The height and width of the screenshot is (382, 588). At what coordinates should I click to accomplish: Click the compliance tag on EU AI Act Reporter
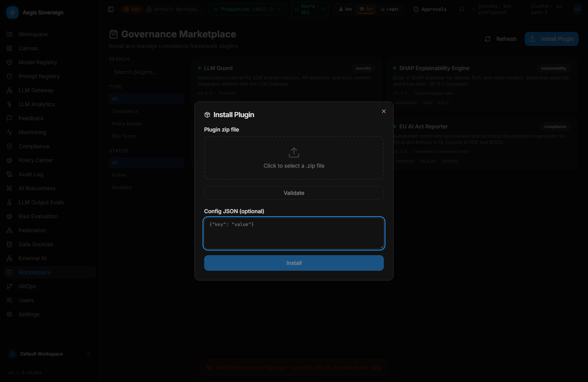coord(555,126)
